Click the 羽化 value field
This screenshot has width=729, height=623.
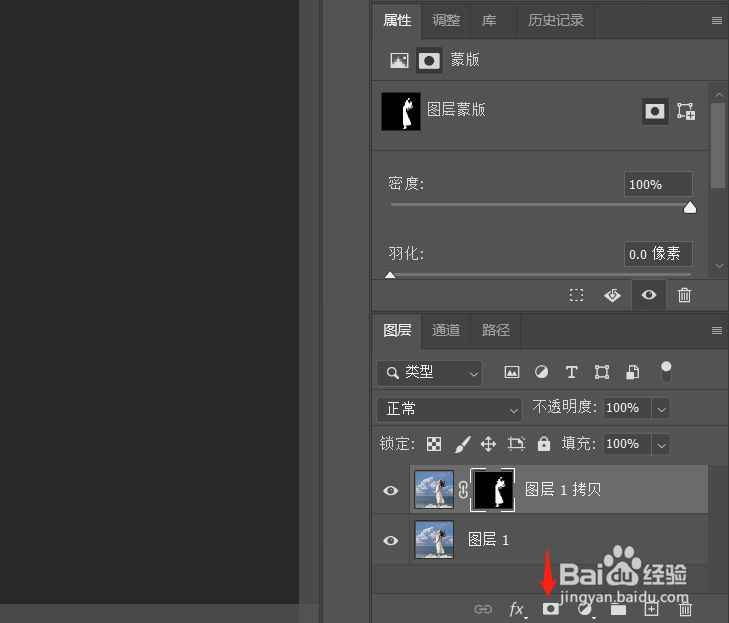point(658,254)
